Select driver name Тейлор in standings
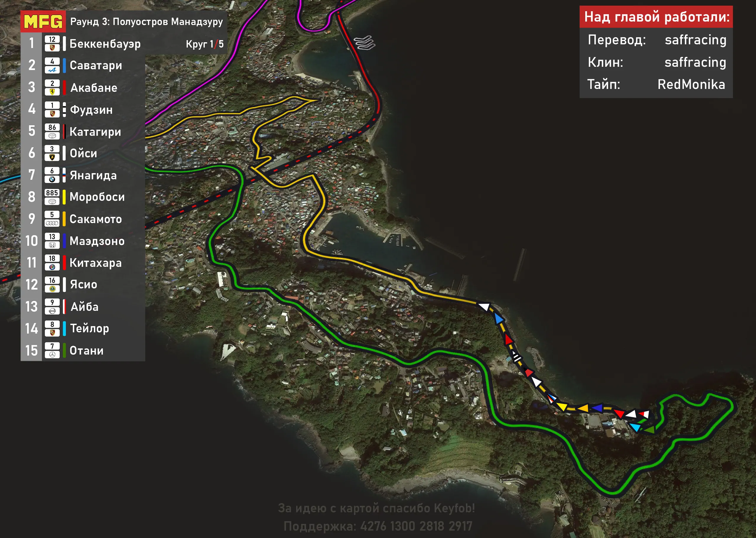756x538 pixels. tap(90, 328)
